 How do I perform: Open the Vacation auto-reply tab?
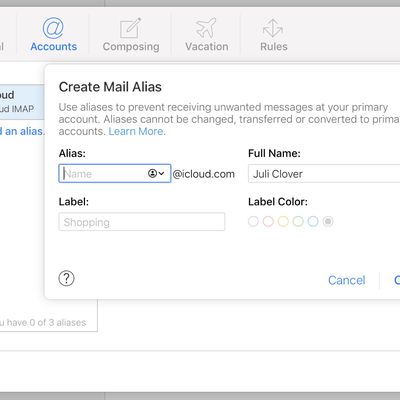tap(207, 35)
